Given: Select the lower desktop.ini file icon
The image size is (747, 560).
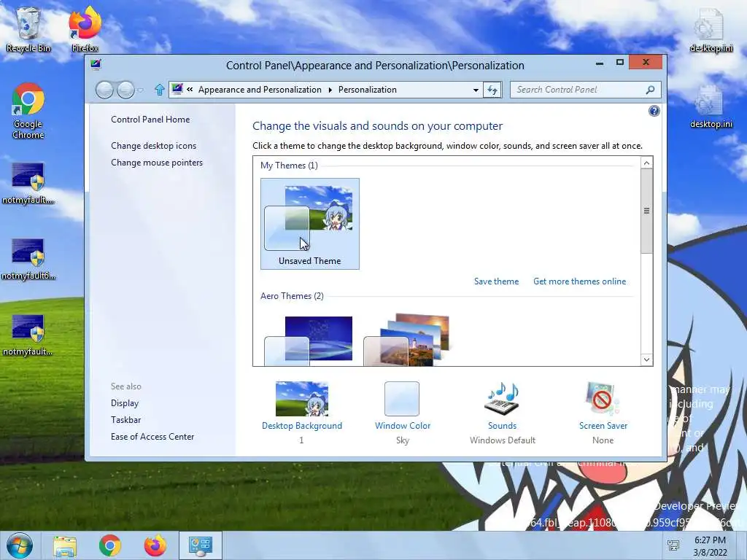Looking at the screenshot, I should pos(711,106).
